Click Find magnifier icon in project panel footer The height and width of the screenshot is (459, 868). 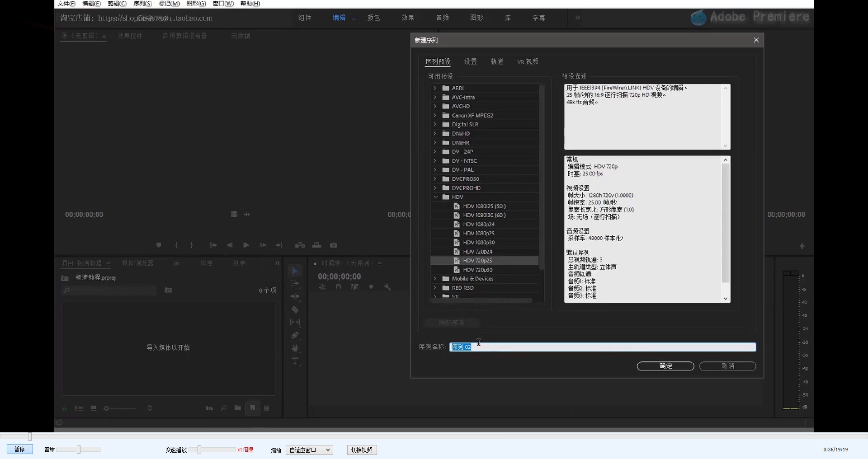[x=224, y=408]
